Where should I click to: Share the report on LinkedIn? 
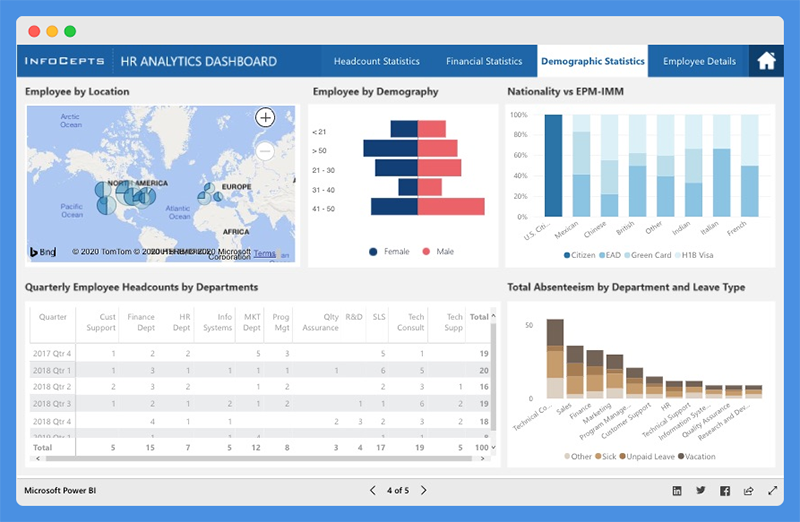coord(677,491)
